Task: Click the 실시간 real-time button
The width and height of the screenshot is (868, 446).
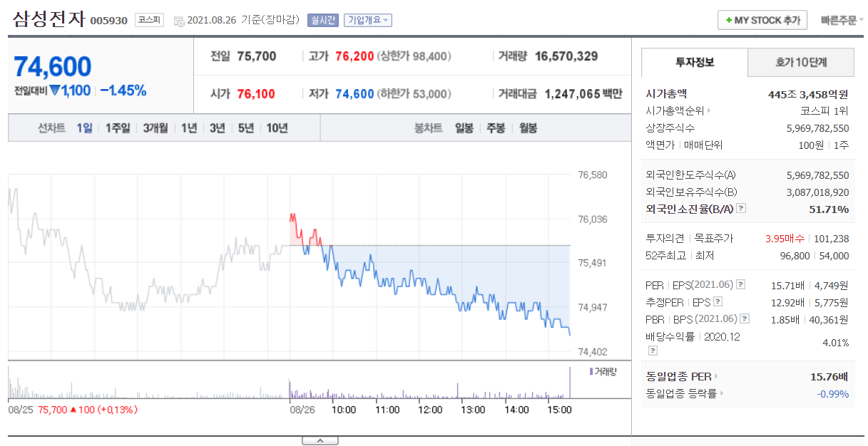Action: [323, 21]
